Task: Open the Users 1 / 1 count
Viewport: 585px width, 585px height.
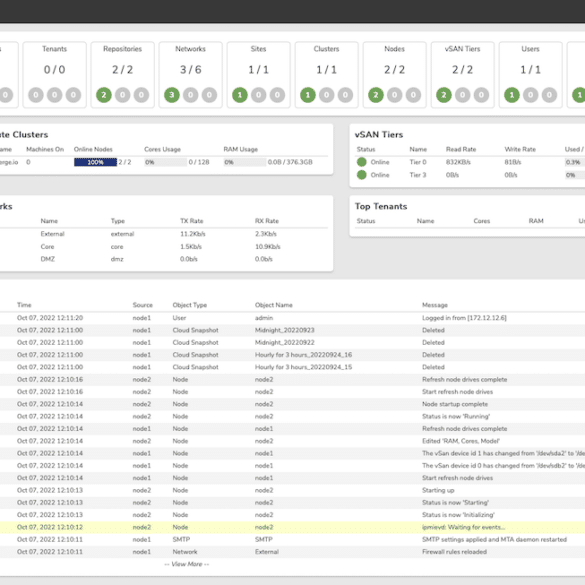Action: click(x=530, y=69)
